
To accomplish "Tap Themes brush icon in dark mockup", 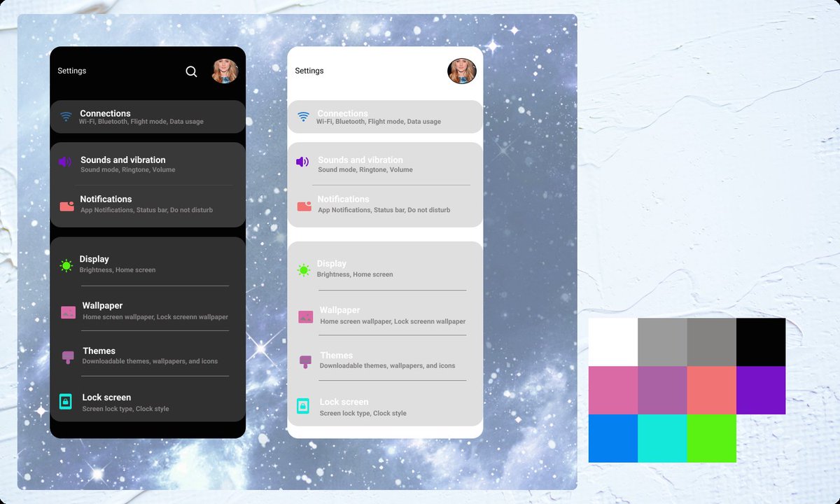I will point(68,358).
